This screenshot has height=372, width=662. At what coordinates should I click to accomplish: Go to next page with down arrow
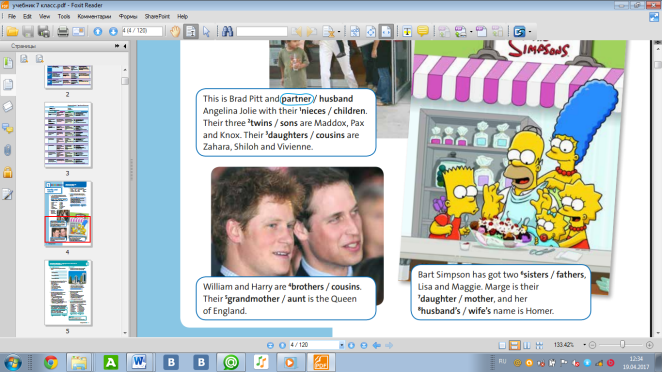click(113, 32)
